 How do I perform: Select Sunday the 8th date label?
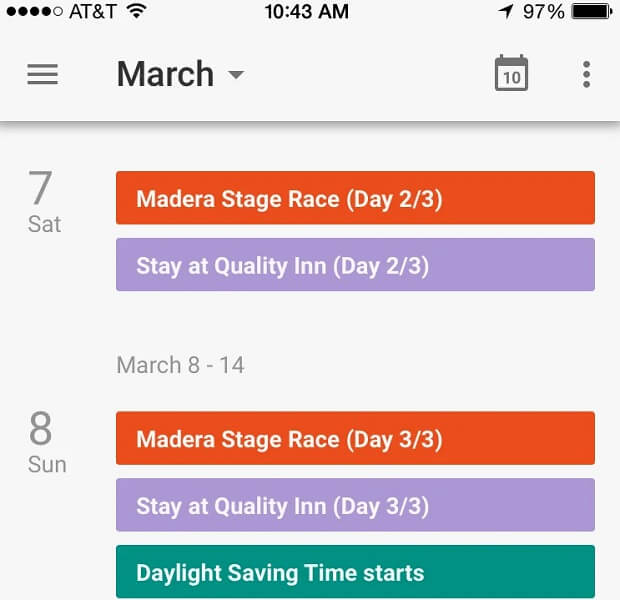point(44,440)
